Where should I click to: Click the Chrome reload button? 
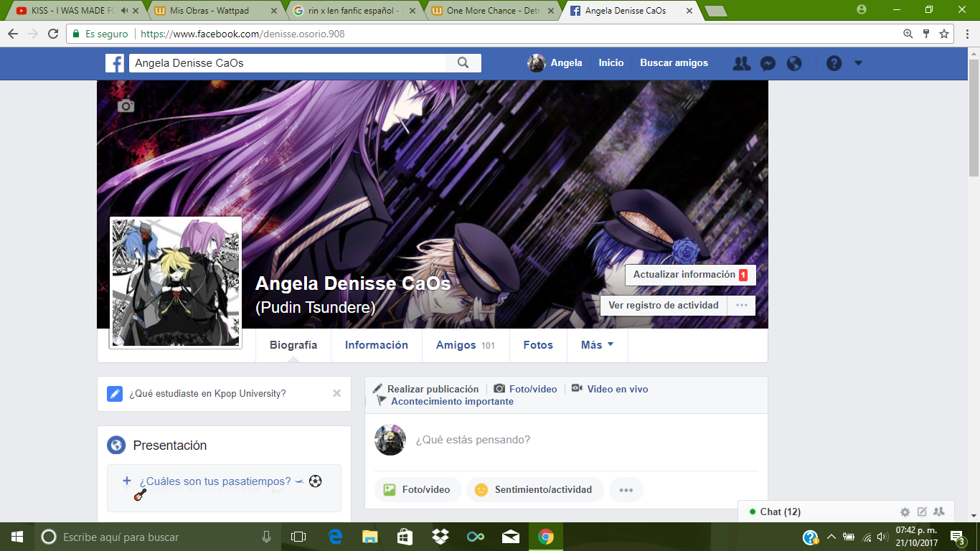tap(53, 34)
